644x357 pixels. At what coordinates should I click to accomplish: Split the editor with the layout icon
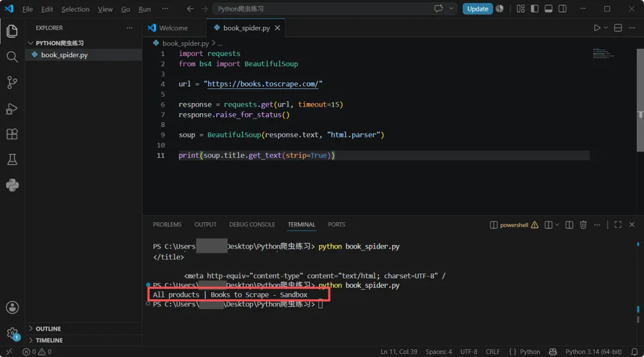(618, 28)
